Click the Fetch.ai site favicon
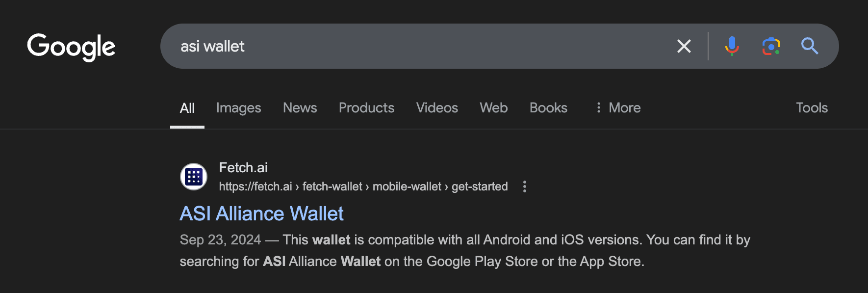This screenshot has width=868, height=293. coord(194,177)
